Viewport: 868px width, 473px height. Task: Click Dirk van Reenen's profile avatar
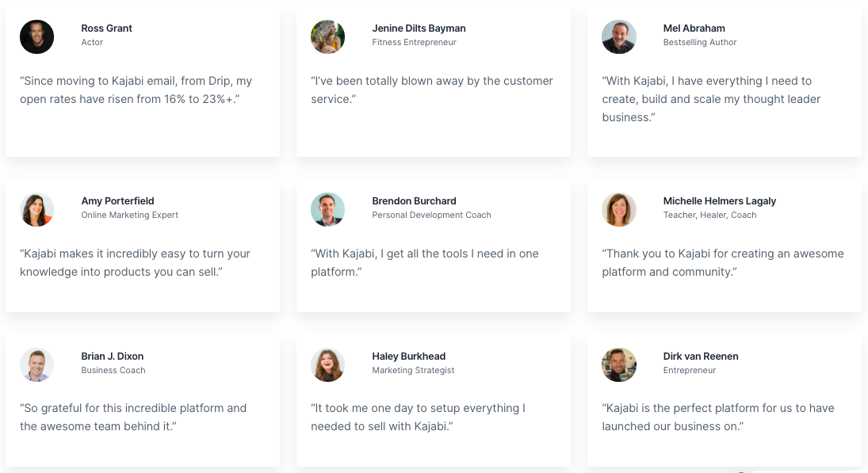click(618, 364)
